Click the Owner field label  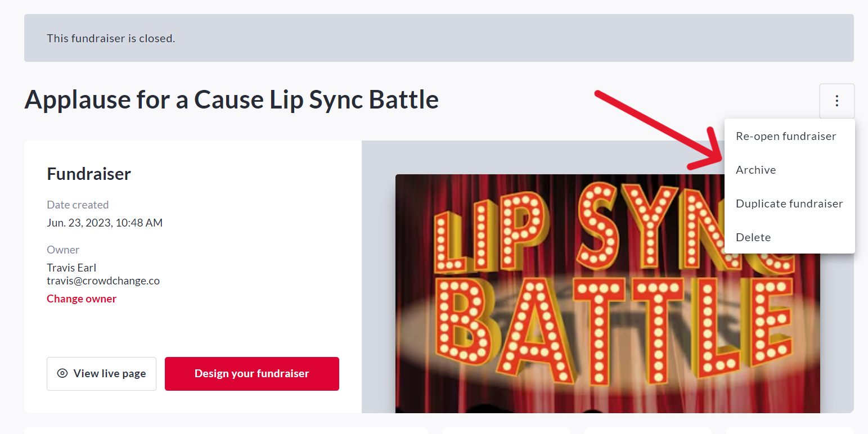click(x=63, y=250)
